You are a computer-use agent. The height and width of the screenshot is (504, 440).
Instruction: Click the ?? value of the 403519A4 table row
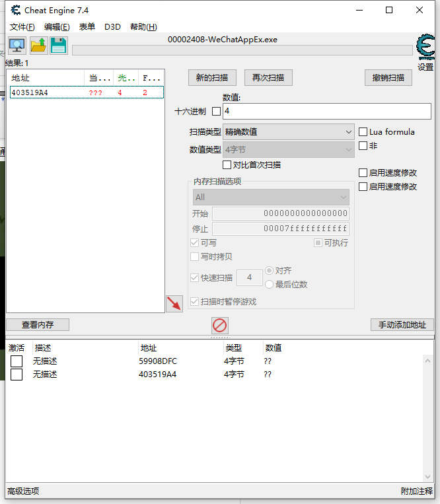click(x=268, y=375)
